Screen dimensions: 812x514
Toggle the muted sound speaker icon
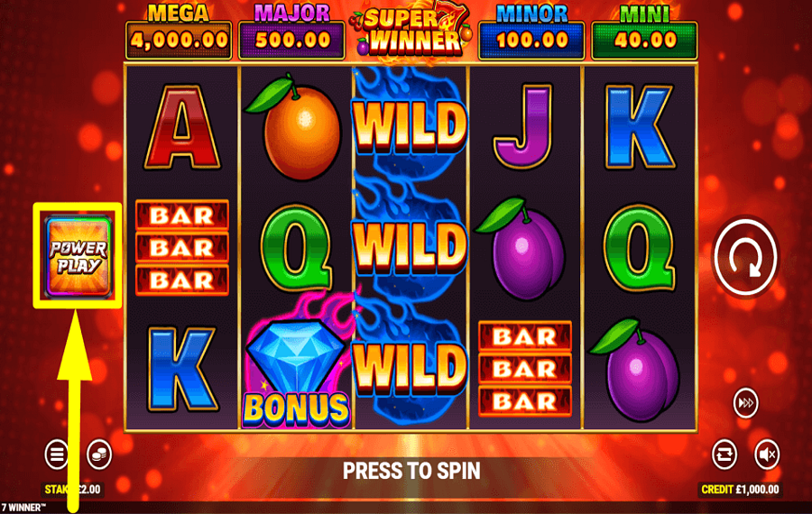766,454
